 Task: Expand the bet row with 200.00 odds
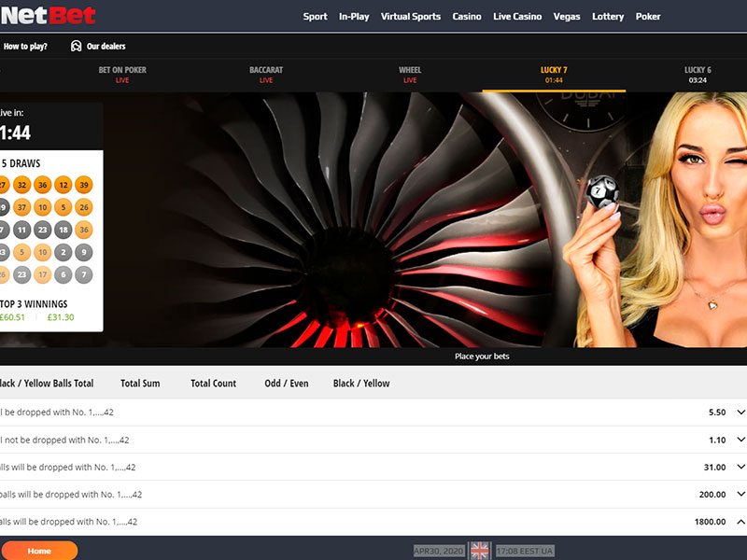click(740, 495)
